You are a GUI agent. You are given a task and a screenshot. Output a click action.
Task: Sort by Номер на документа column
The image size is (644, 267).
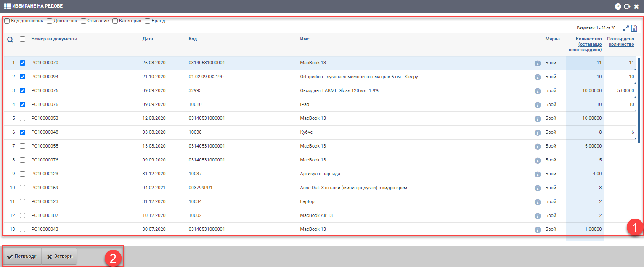coord(54,39)
